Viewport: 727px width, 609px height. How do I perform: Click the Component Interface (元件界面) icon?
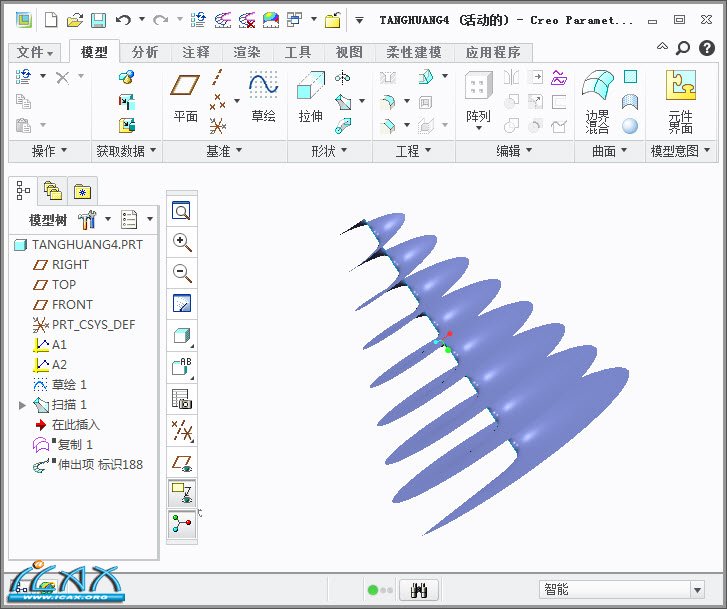coord(680,100)
